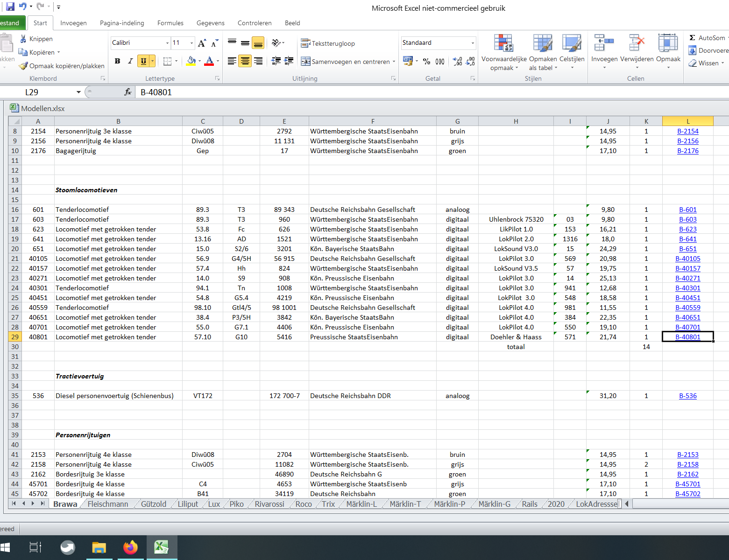Open Getal dialog launcher
This screenshot has width=729, height=560.
pos(473,78)
